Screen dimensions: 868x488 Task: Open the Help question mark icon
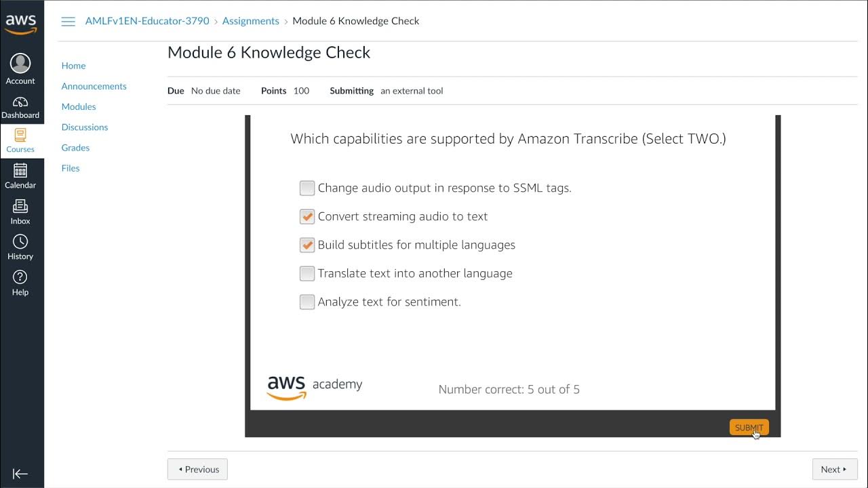tap(20, 277)
